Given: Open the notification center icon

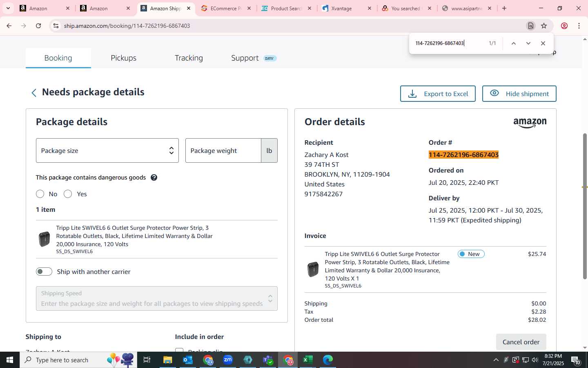Looking at the screenshot, I should [576, 360].
